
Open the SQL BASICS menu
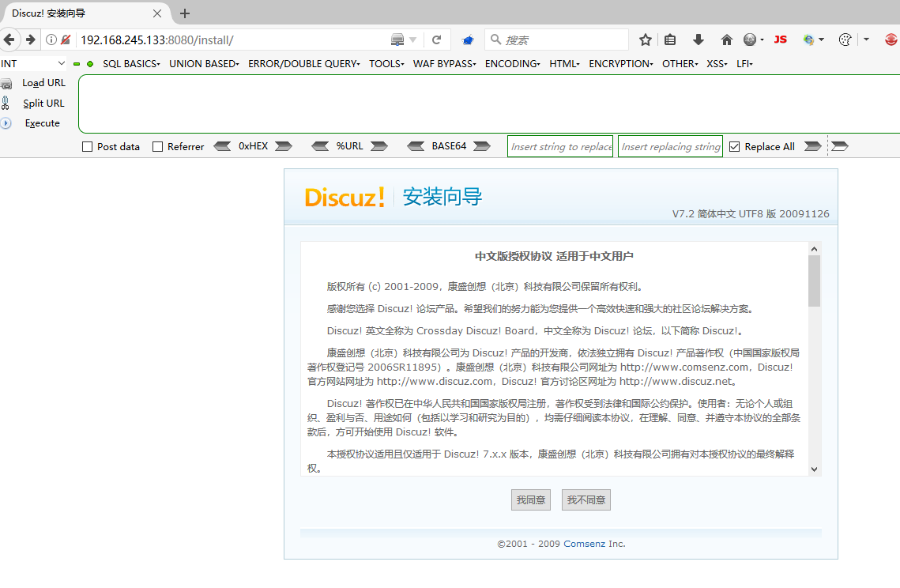tap(131, 64)
